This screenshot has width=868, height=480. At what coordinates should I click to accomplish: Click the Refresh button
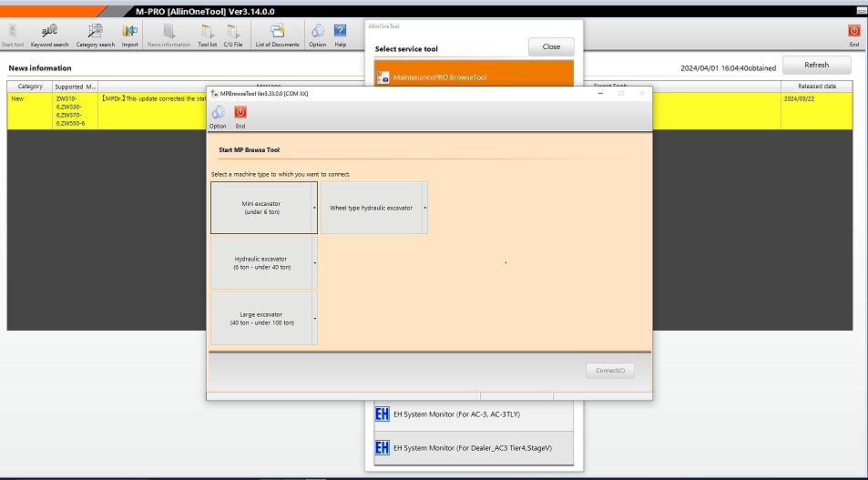[x=816, y=65]
